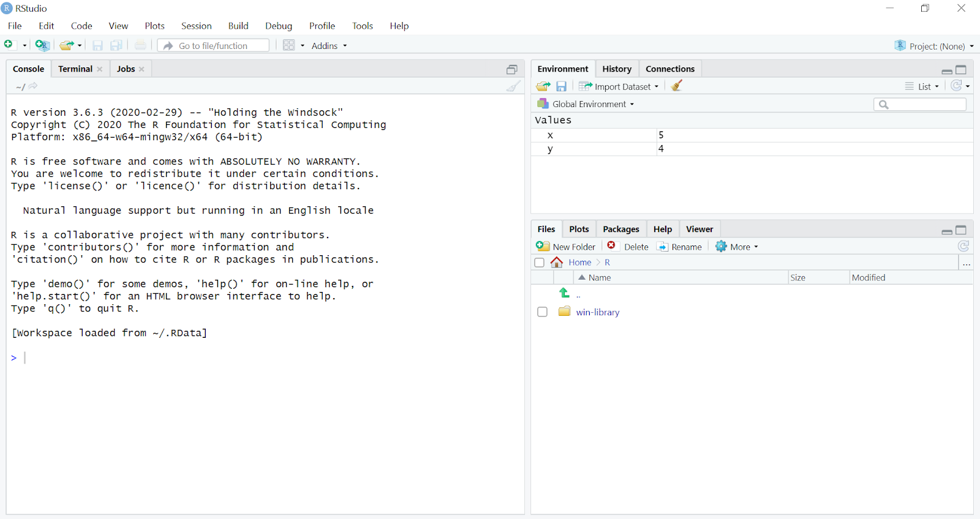Viewport: 980px width, 519px height.
Task: Click the Home breadcrumb link
Action: tap(579, 263)
